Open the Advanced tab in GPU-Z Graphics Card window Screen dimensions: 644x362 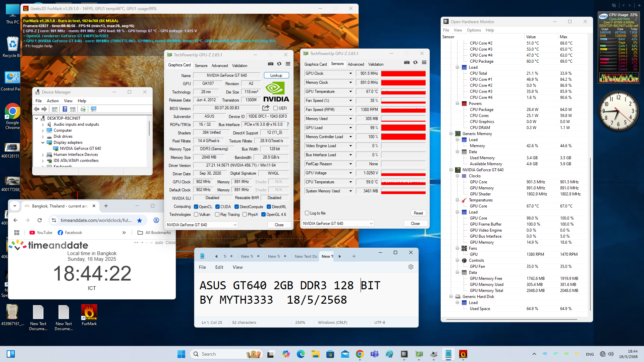[220, 66]
